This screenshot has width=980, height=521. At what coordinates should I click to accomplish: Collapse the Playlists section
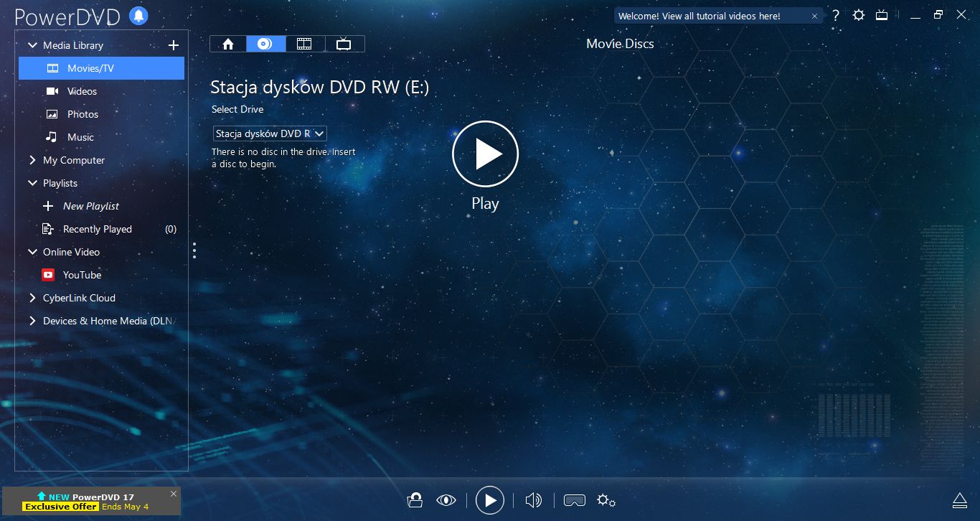point(32,183)
